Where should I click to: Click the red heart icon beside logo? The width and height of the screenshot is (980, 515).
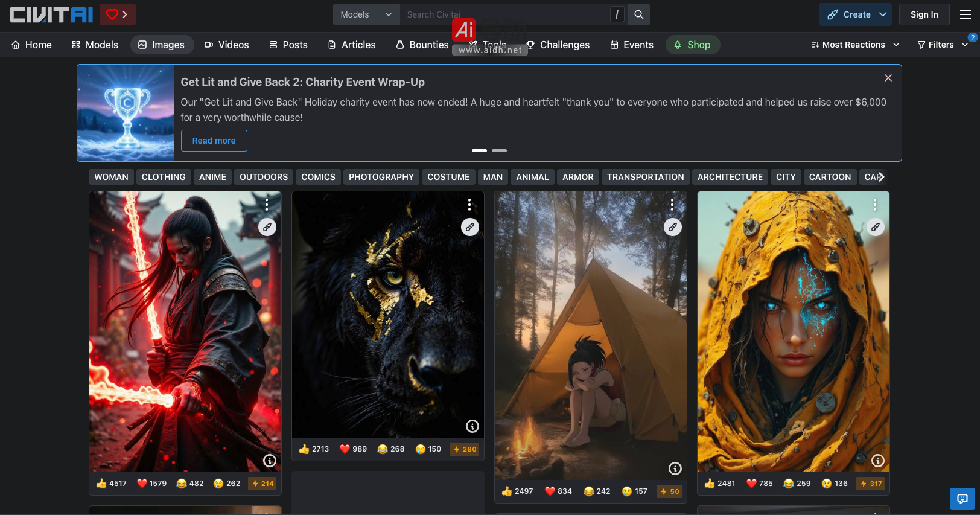coord(117,14)
